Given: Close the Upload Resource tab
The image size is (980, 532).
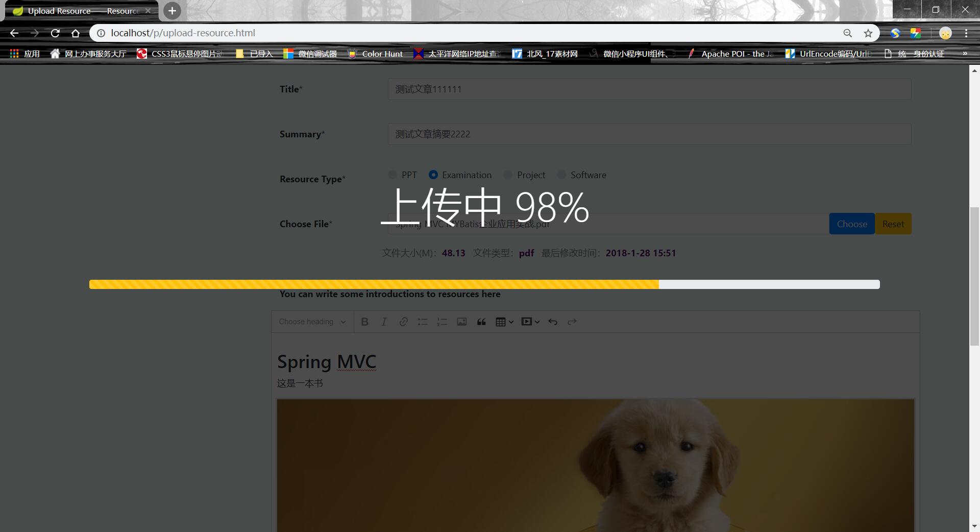Looking at the screenshot, I should (x=148, y=11).
